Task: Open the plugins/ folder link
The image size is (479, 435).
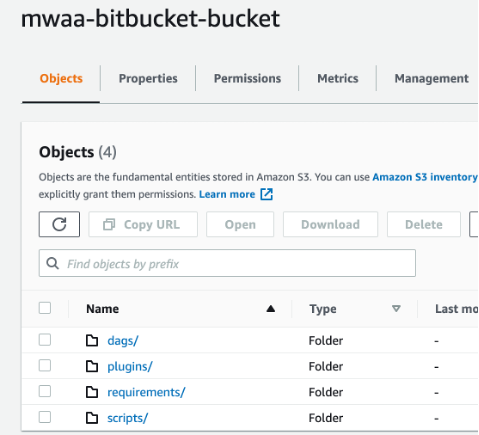Action: pyautogui.click(x=130, y=367)
